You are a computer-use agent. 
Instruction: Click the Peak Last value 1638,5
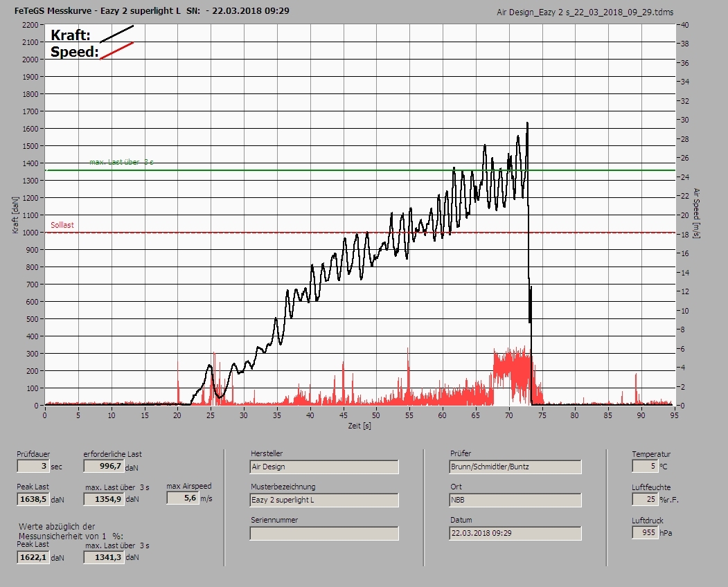[33, 499]
